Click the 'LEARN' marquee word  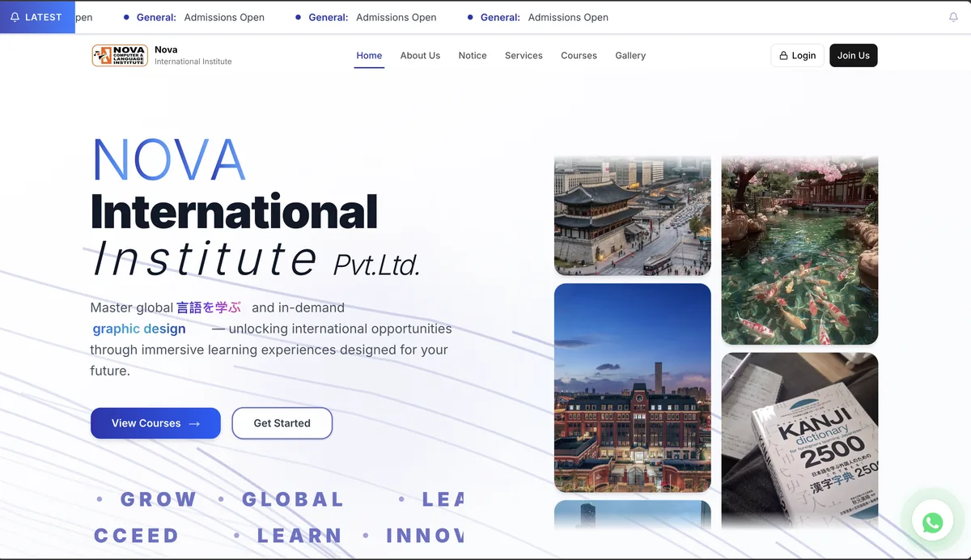299,536
